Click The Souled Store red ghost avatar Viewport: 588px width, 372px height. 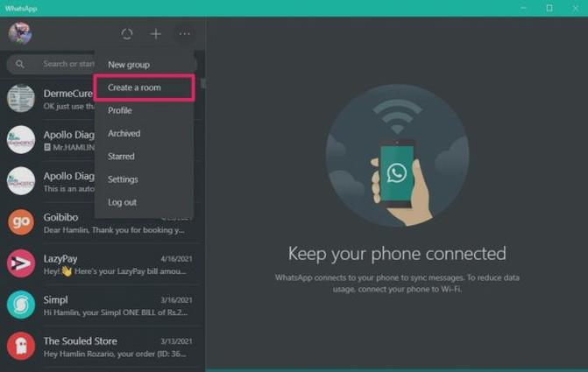point(21,346)
